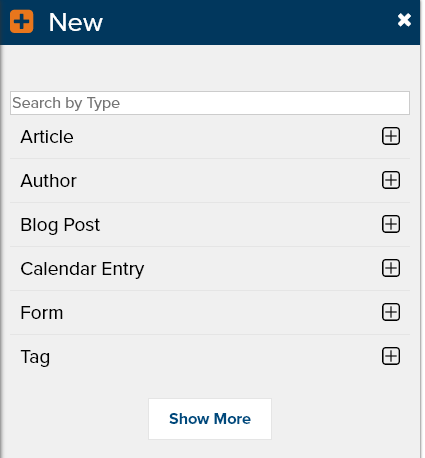Expand the list with Show More
Image resolution: width=425 pixels, height=458 pixels.
210,419
